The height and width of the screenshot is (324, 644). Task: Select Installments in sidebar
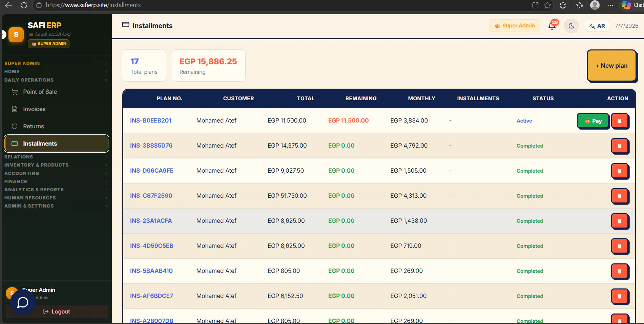point(57,144)
